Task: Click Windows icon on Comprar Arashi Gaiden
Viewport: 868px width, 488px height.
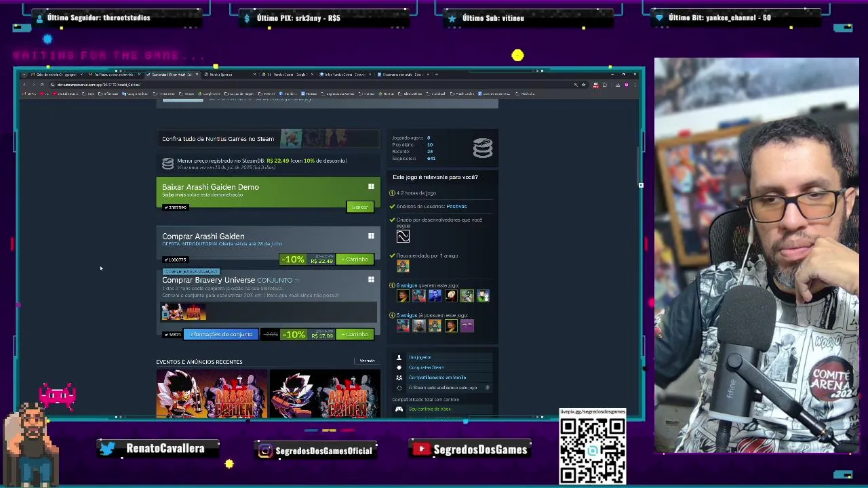Action: click(371, 236)
